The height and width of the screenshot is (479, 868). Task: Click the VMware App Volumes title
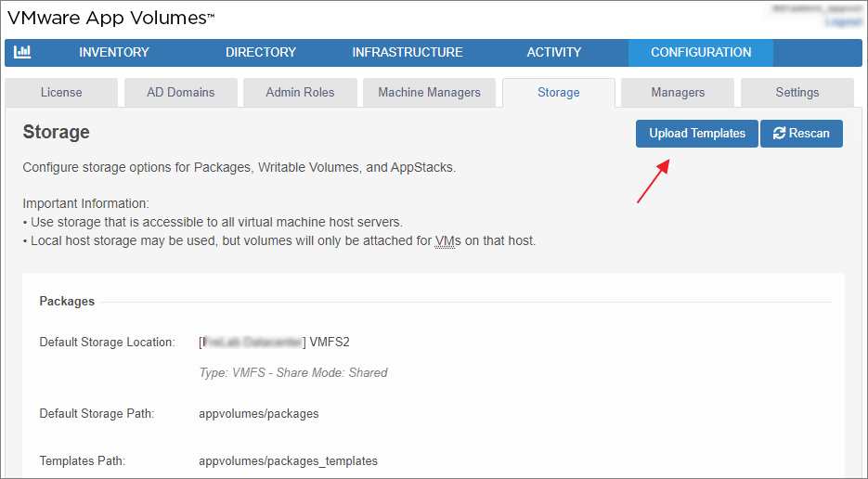(x=111, y=17)
